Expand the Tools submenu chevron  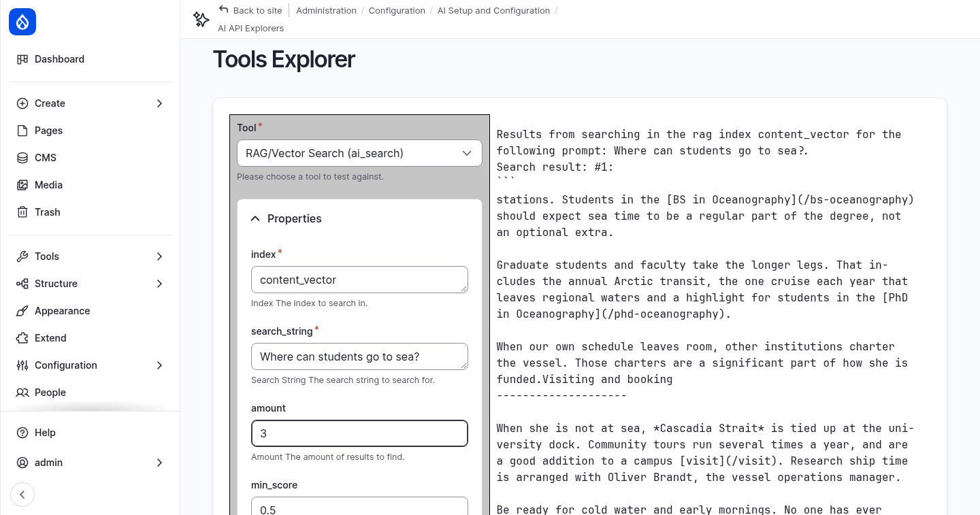point(159,256)
